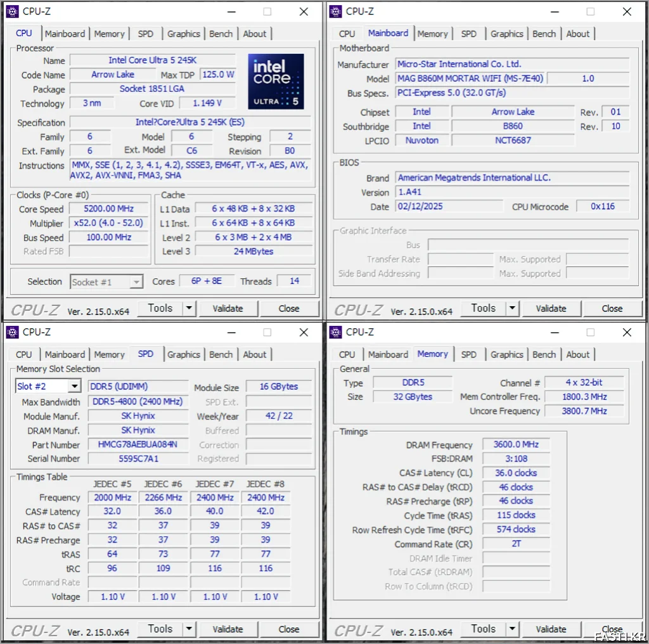This screenshot has width=649, height=644.
Task: Open Bench tab in the CPU window
Action: 221,34
